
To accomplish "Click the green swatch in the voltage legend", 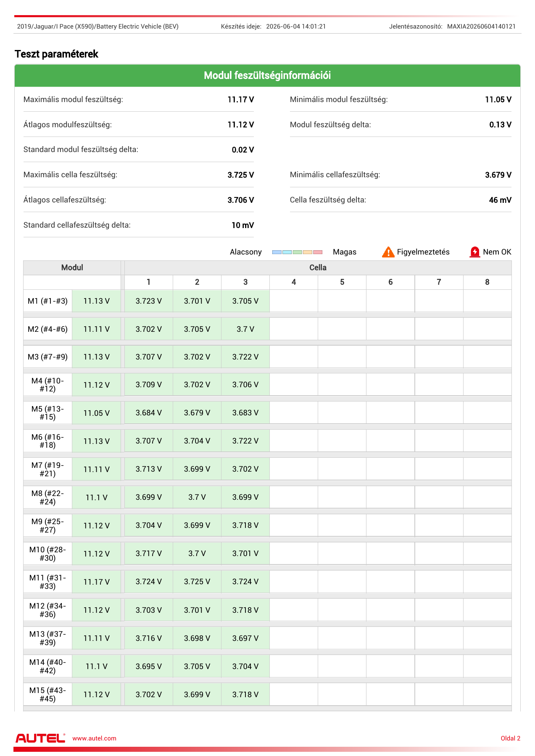I will (x=297, y=252).
